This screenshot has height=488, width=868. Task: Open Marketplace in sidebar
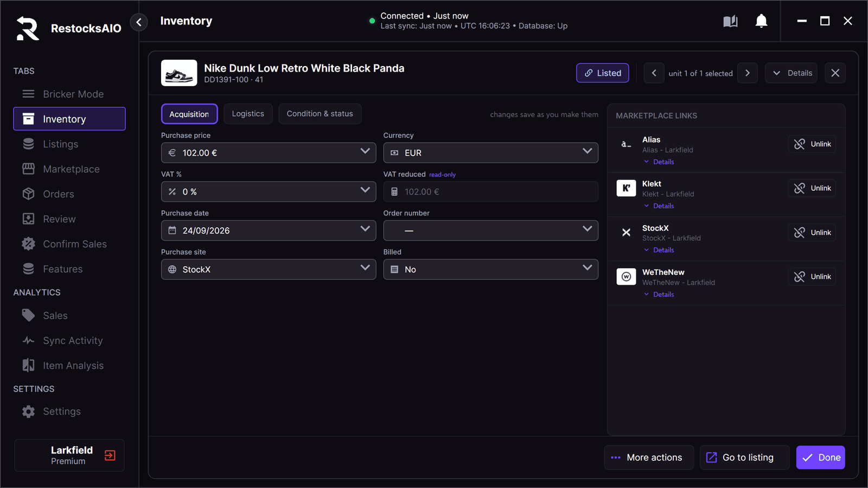[69, 169]
